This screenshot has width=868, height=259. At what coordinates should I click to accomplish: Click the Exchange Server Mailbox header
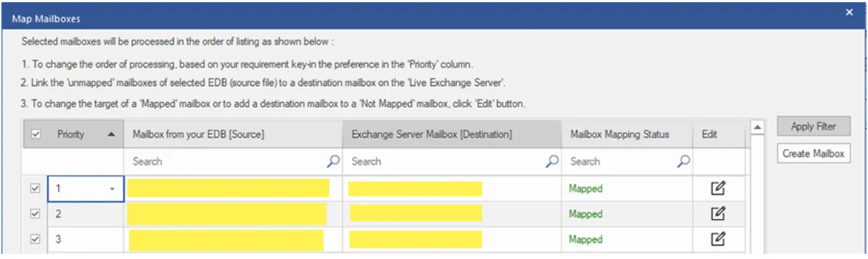point(452,134)
